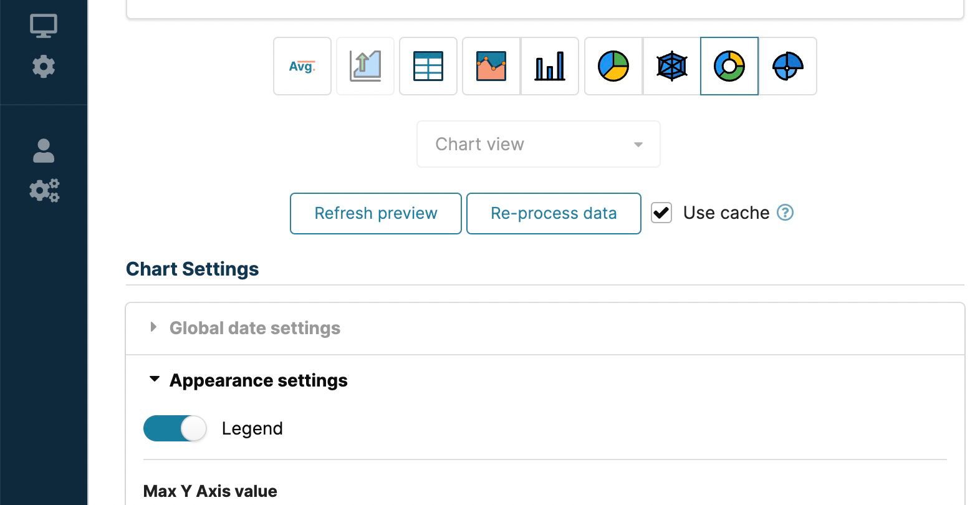Open the multiple gears admin icon

pos(44,190)
